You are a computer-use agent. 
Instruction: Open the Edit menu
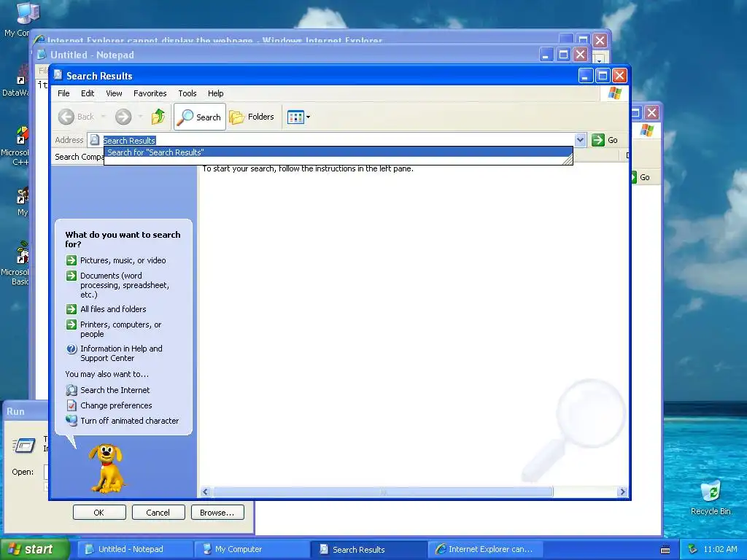click(88, 93)
